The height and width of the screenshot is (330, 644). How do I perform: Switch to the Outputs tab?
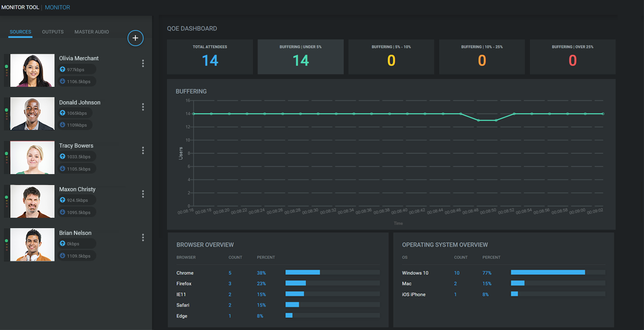click(x=53, y=32)
